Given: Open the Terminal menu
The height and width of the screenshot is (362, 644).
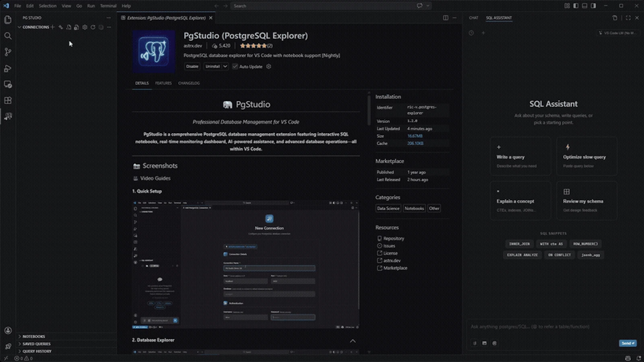Looking at the screenshot, I should [108, 6].
